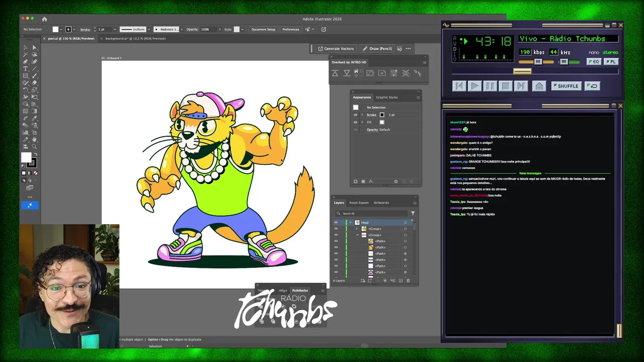The height and width of the screenshot is (362, 644).
Task: Collapse the Head layer disclosure arrow
Action: (x=351, y=223)
